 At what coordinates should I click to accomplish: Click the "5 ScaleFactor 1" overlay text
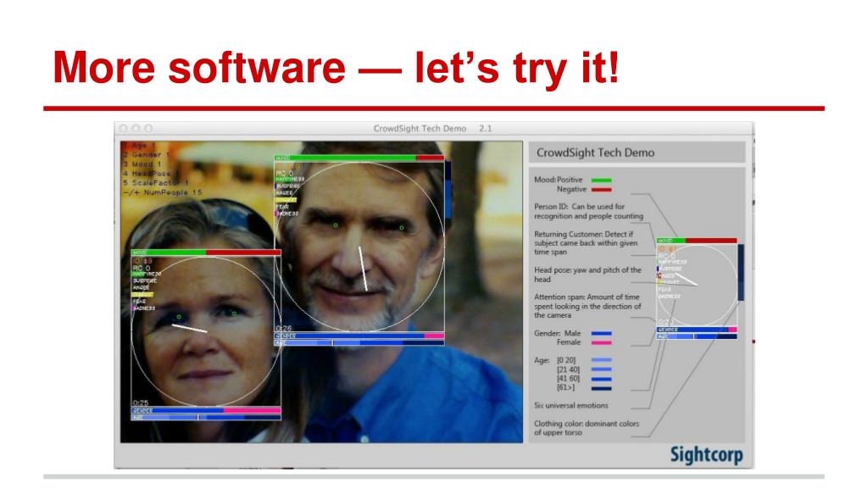(x=156, y=183)
